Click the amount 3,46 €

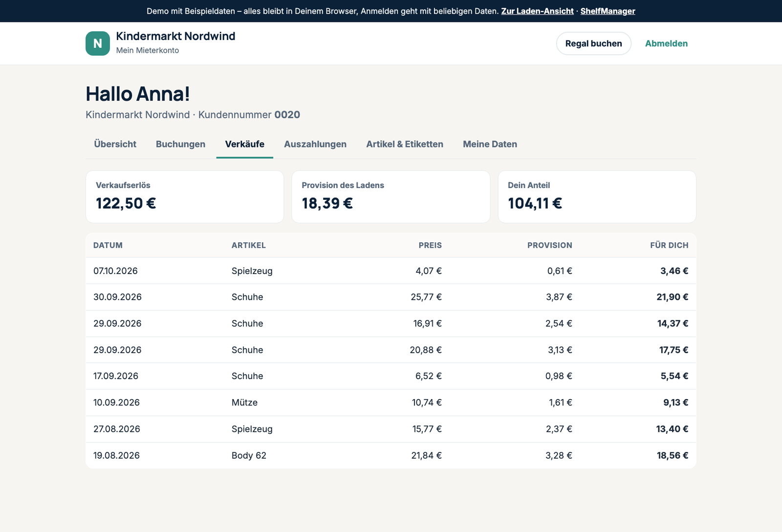[674, 271]
